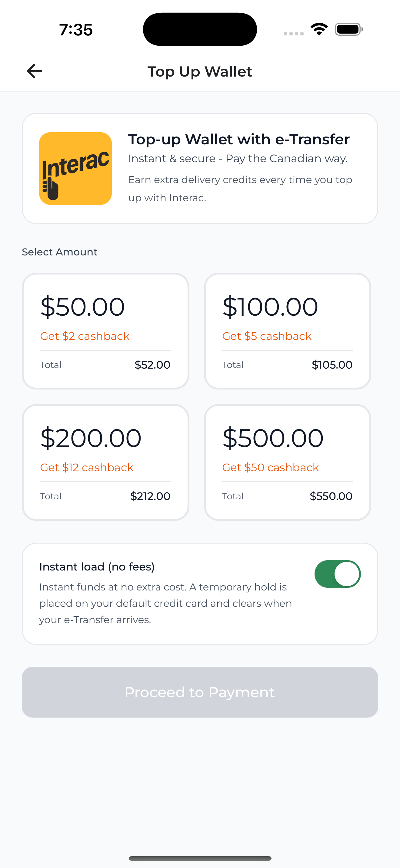The width and height of the screenshot is (400, 868).
Task: Tap the Get $2 cashback link
Action: [84, 336]
